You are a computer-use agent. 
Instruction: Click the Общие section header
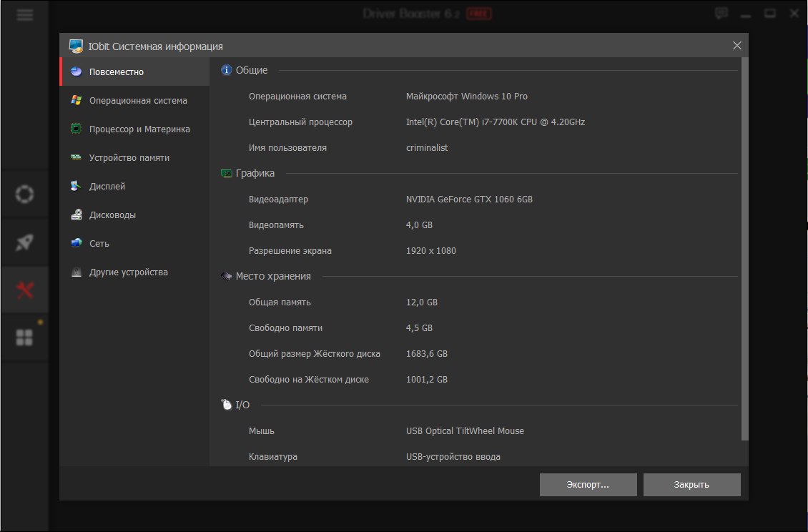coord(252,70)
